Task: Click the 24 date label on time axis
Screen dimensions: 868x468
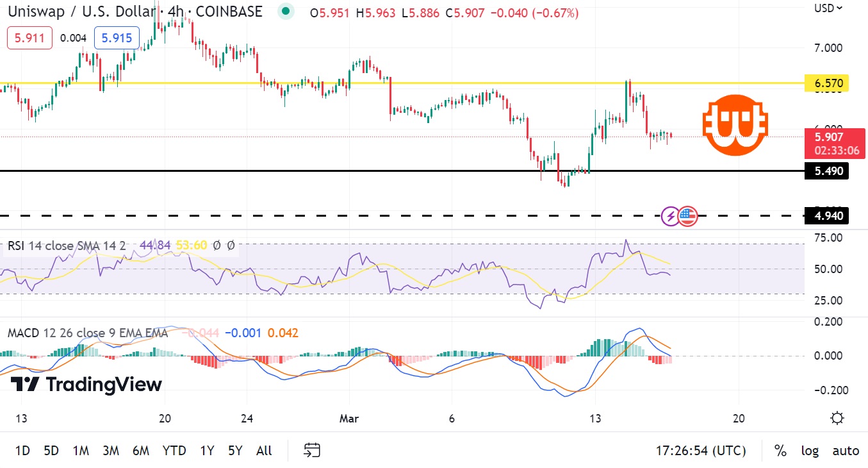Action: click(x=248, y=419)
